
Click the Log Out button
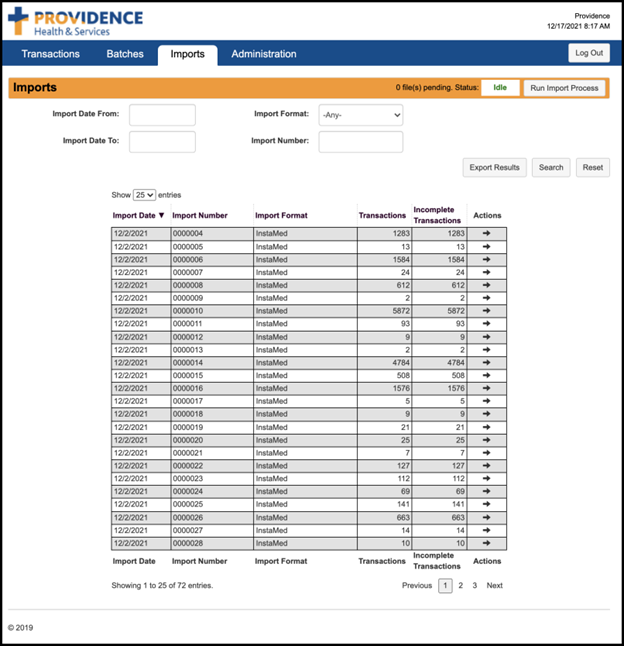589,53
